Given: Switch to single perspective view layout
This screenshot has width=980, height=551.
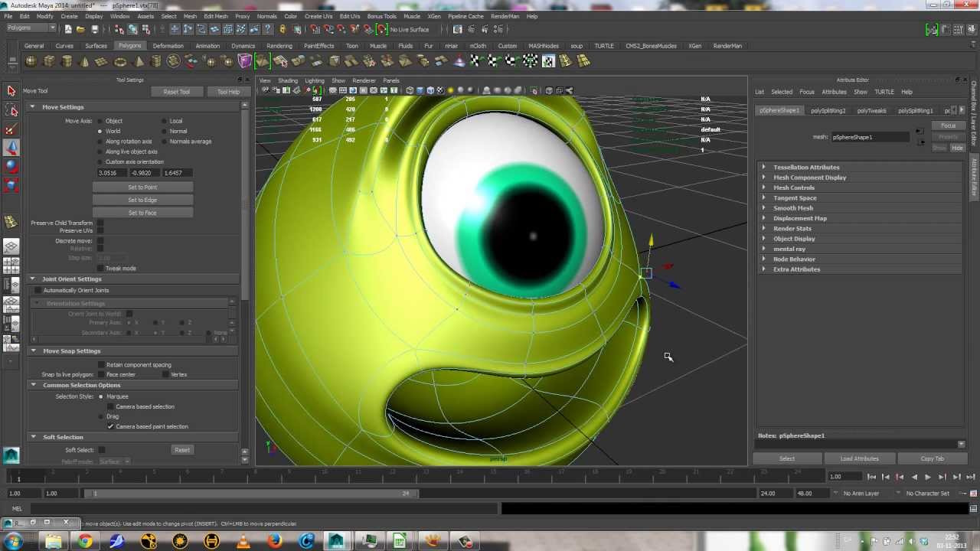Looking at the screenshot, I should [x=11, y=246].
